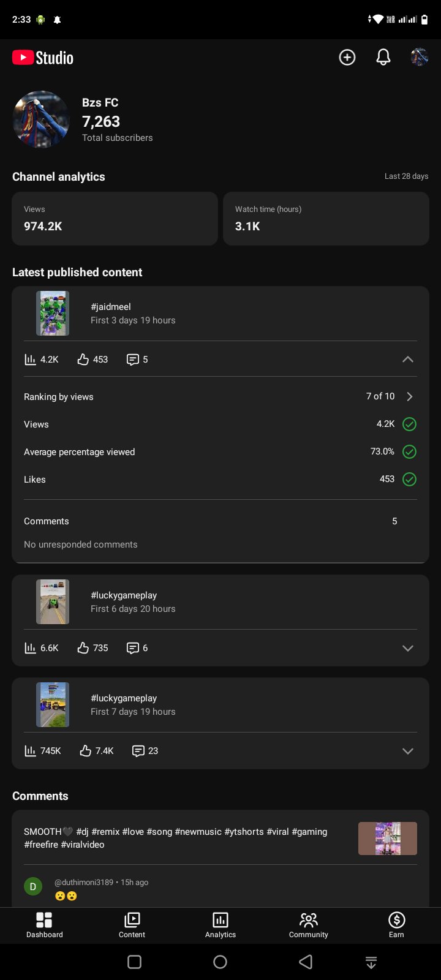This screenshot has height=980, width=441.
Task: Open #luckygameplay title with 6.6K views
Action: [124, 595]
